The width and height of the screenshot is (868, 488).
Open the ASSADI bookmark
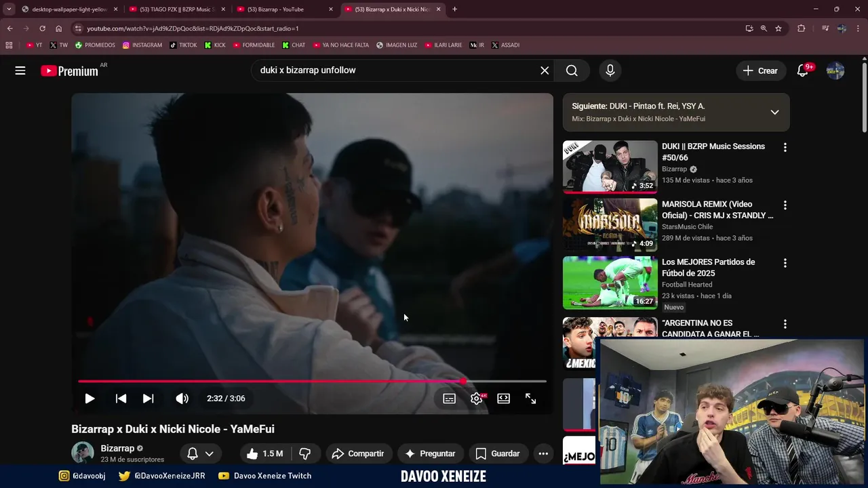click(x=505, y=45)
